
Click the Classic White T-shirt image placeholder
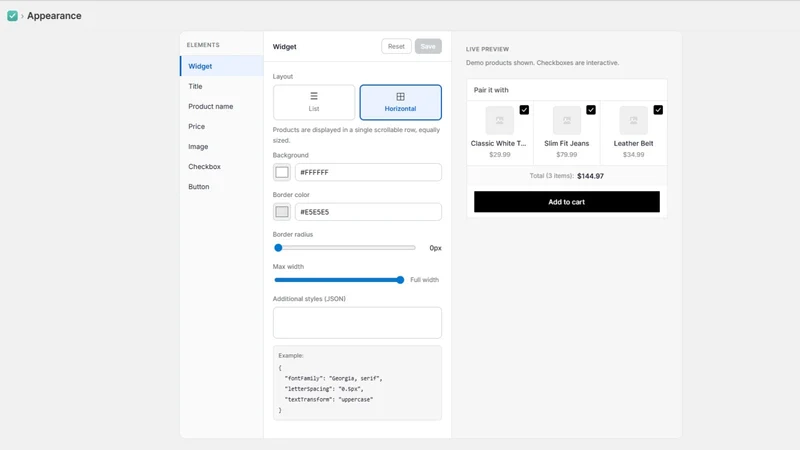coord(499,120)
